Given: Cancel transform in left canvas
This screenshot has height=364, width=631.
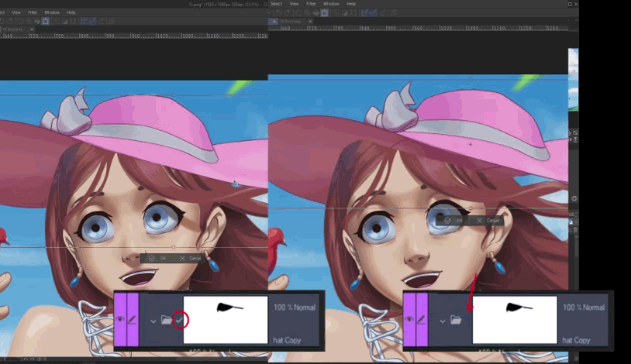Looking at the screenshot, I should [191, 258].
